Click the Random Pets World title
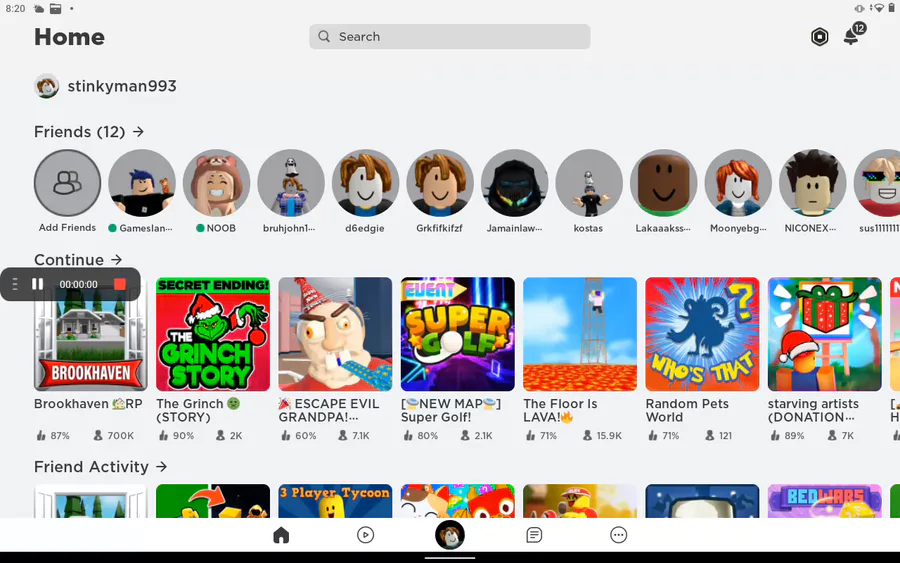 [x=687, y=411]
